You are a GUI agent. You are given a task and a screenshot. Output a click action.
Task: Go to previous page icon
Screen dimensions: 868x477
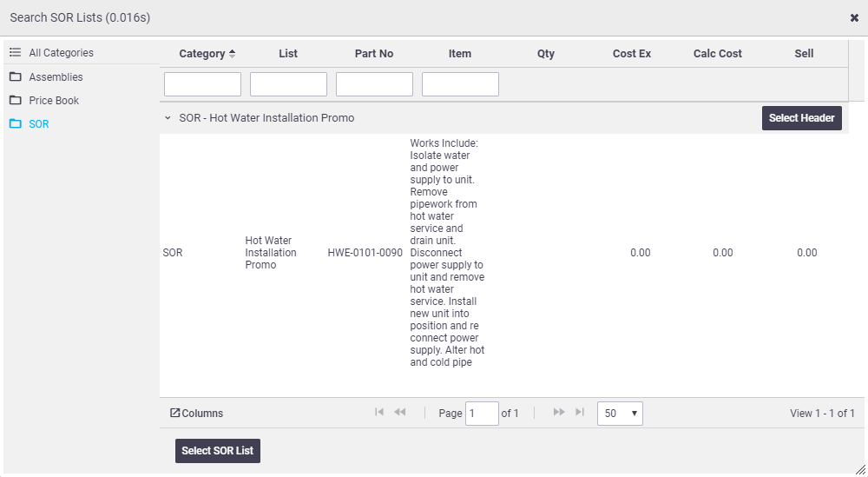point(399,412)
